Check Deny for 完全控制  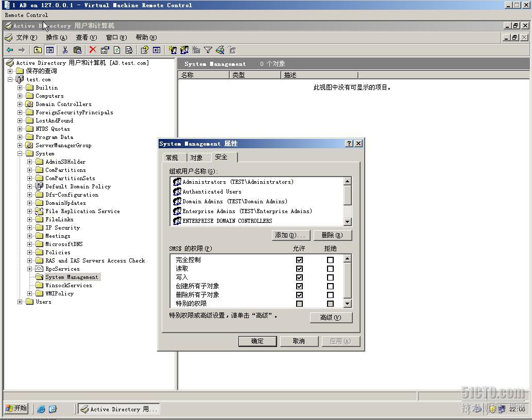(330, 260)
